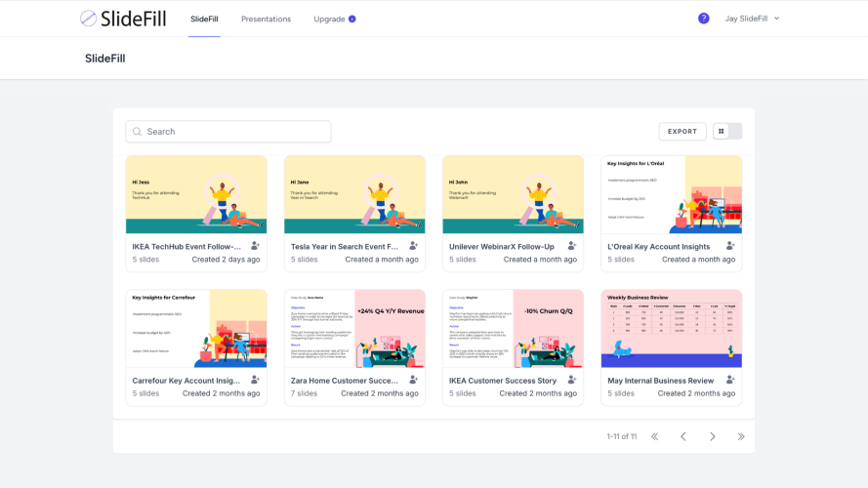
Task: Share IKEA Customer Success Story icon
Action: click(x=572, y=380)
